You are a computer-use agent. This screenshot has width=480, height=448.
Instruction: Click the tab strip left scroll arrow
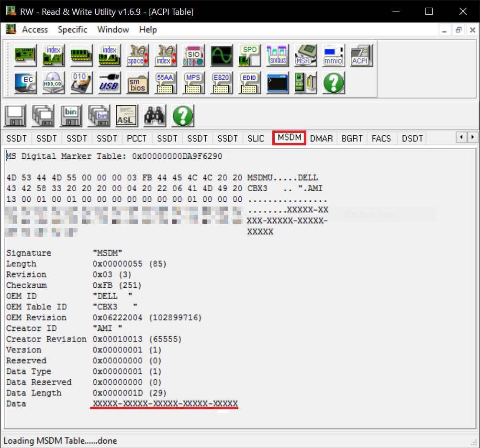coord(461,137)
